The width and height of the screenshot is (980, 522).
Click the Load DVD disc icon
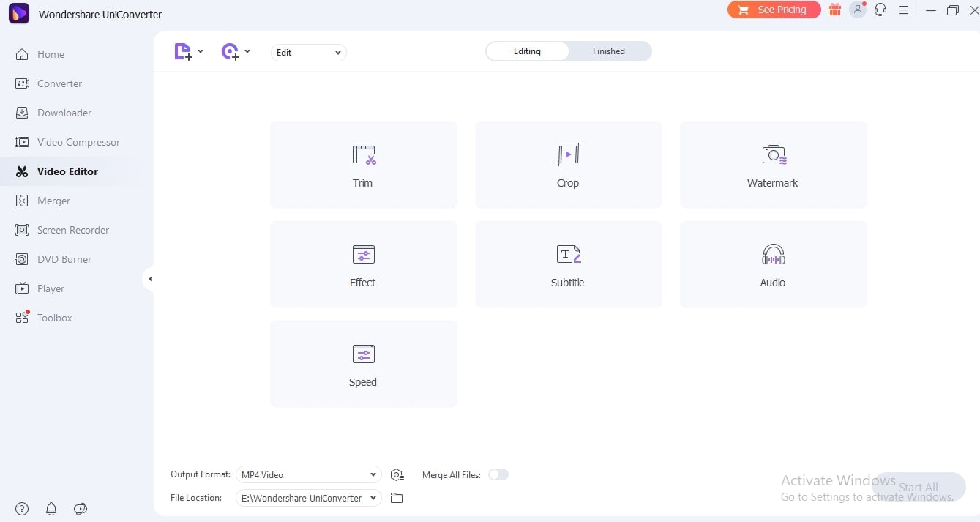click(231, 52)
